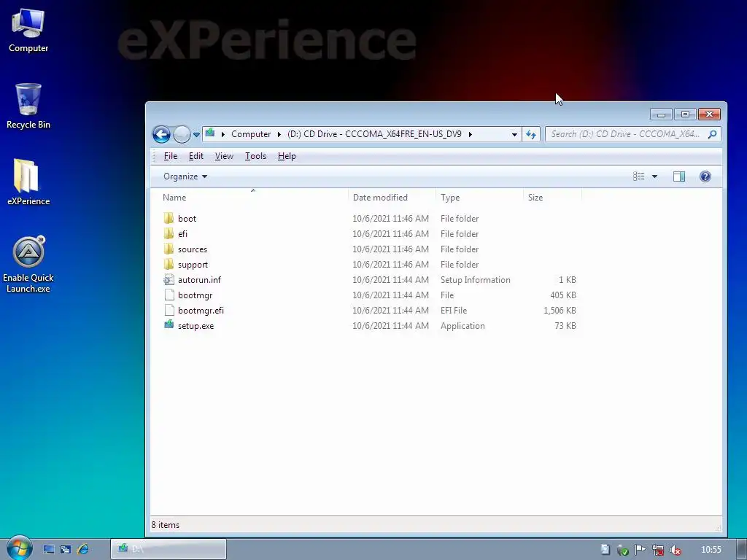Open the address bar history dropdown
Screen dimensions: 747x560
514,135
